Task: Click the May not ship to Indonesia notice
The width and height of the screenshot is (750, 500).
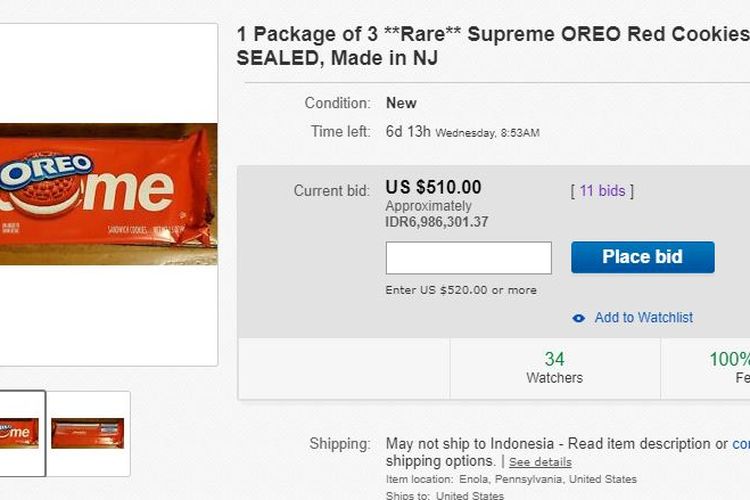Action: [x=548, y=444]
